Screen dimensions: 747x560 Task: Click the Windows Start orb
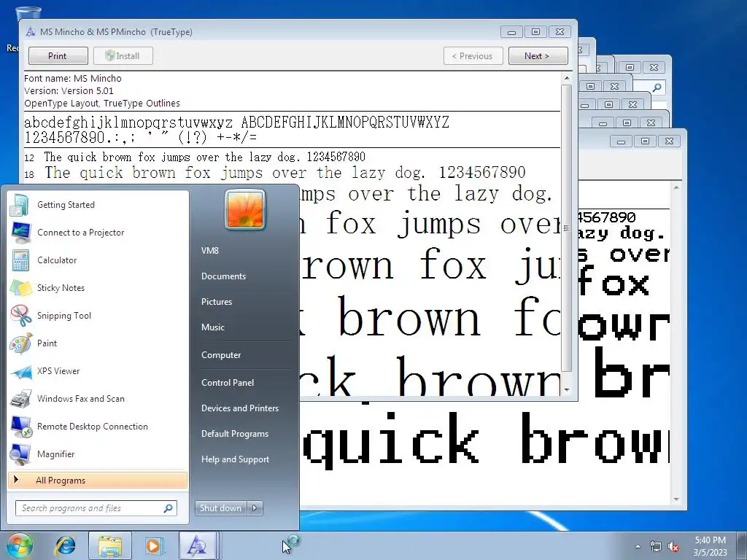[x=20, y=545]
